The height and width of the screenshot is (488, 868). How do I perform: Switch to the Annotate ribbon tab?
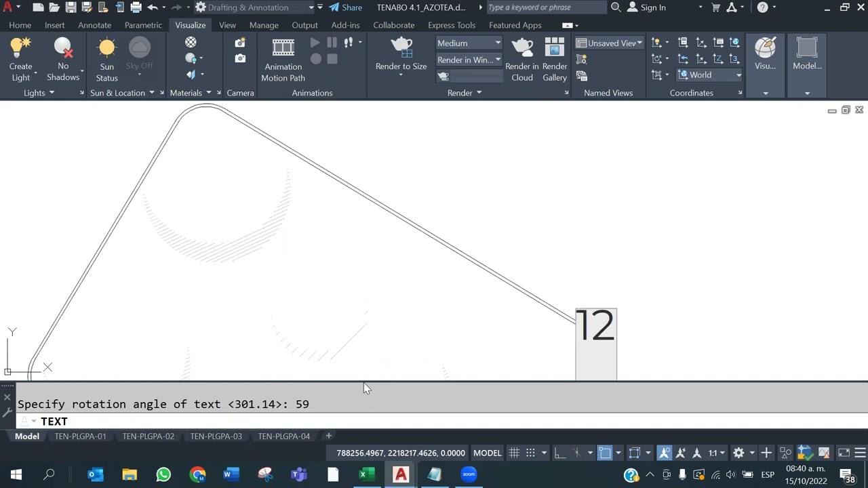click(x=94, y=25)
